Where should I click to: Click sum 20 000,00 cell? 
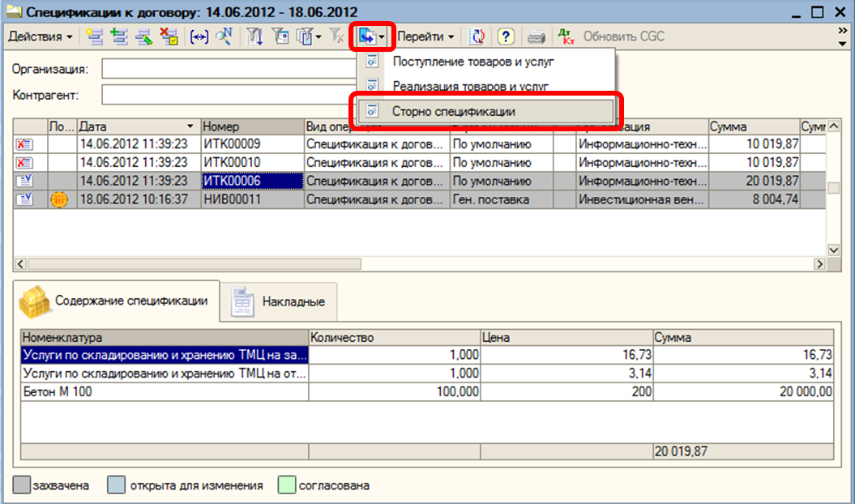[743, 391]
